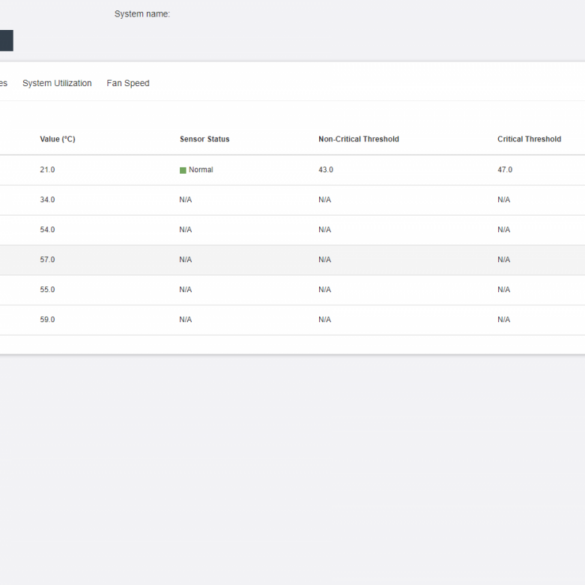Select the row with value 21.0

pyautogui.click(x=292, y=170)
